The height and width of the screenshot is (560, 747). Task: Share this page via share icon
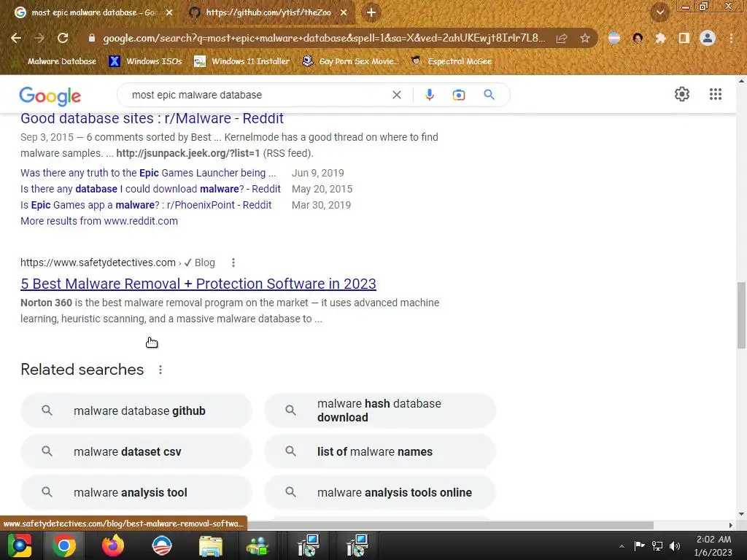click(x=562, y=38)
